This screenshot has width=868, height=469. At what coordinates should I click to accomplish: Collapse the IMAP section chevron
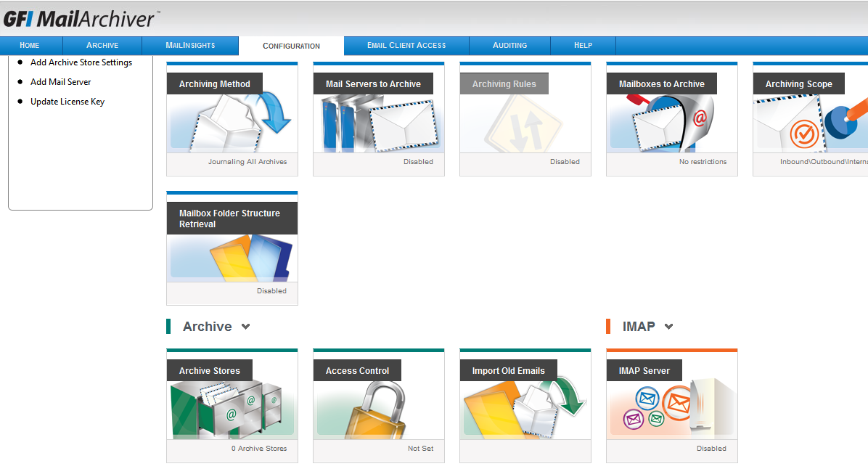point(668,327)
